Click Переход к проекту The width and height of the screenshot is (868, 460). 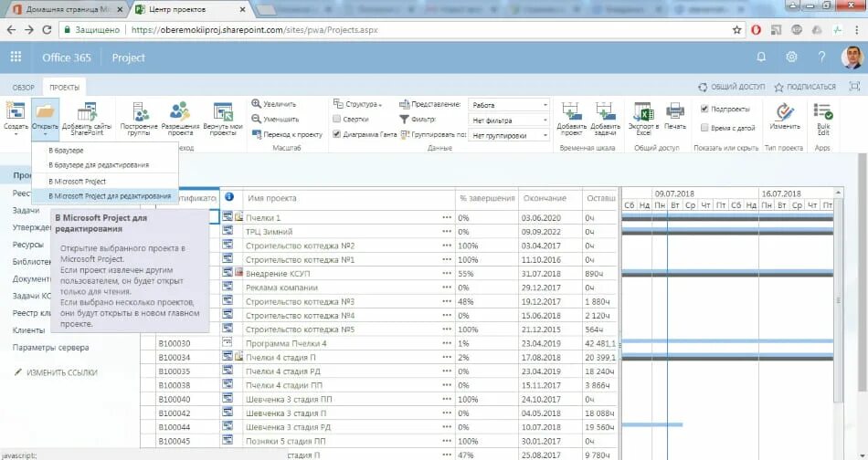point(287,134)
